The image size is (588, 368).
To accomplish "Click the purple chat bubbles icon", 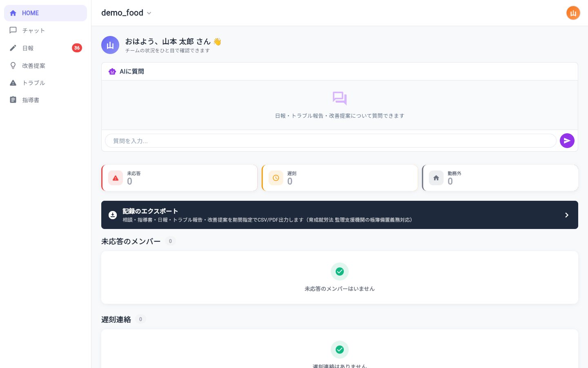I will [340, 98].
